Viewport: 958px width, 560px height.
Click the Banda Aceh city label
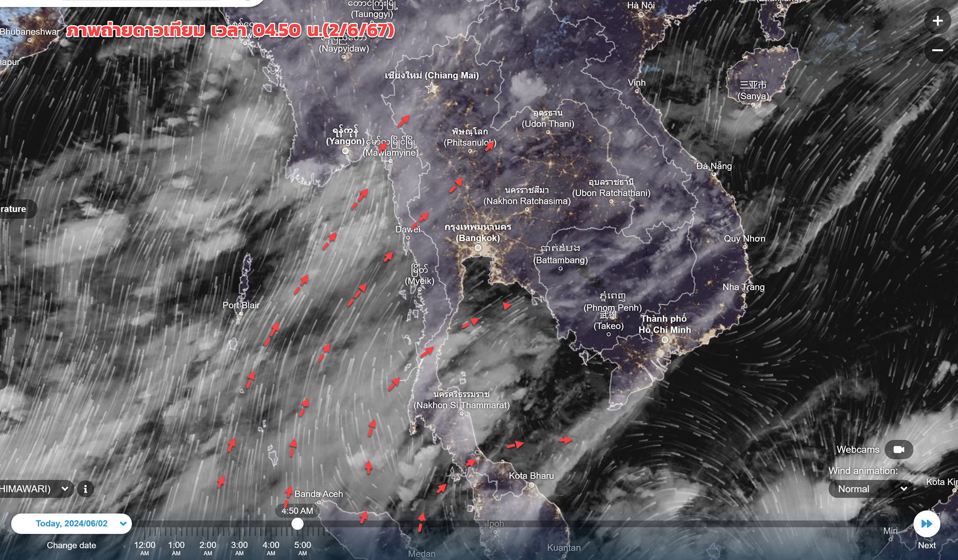pyautogui.click(x=319, y=494)
